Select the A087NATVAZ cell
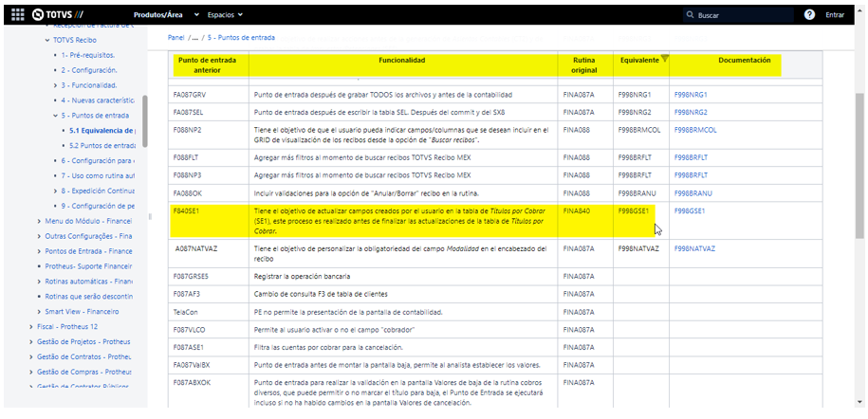Image resolution: width=868 pixels, height=419 pixels. pyautogui.click(x=209, y=254)
